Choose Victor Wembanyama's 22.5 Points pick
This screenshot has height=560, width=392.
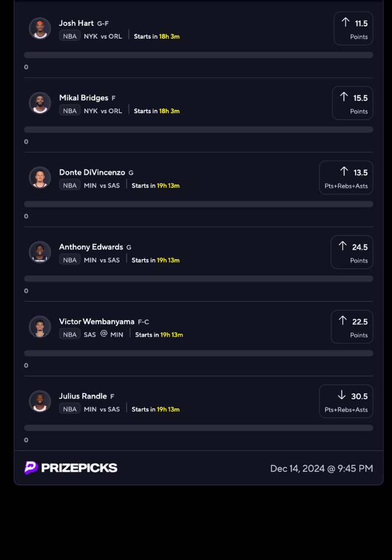[352, 327]
